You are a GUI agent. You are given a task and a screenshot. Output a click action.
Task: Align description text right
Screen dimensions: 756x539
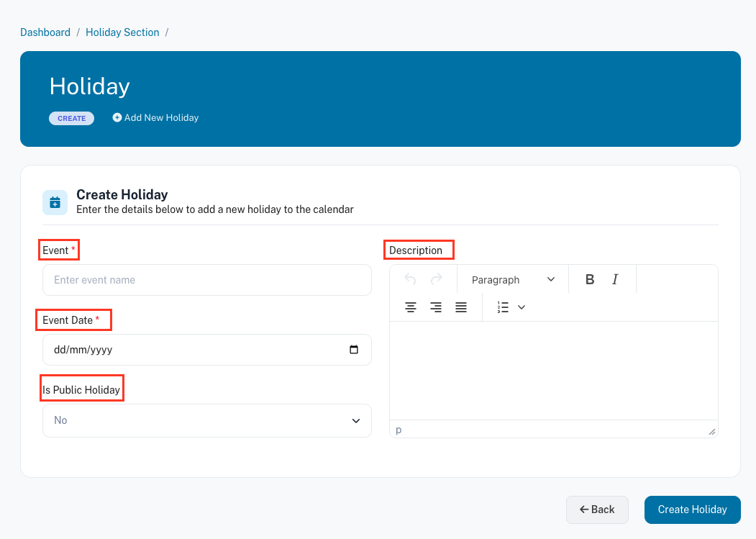pyautogui.click(x=436, y=307)
